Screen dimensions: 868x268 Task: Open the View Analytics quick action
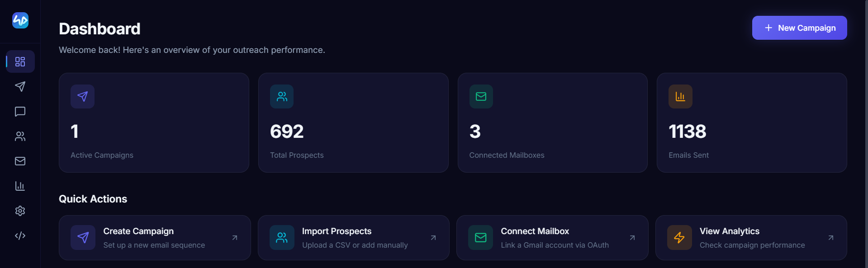coord(751,238)
